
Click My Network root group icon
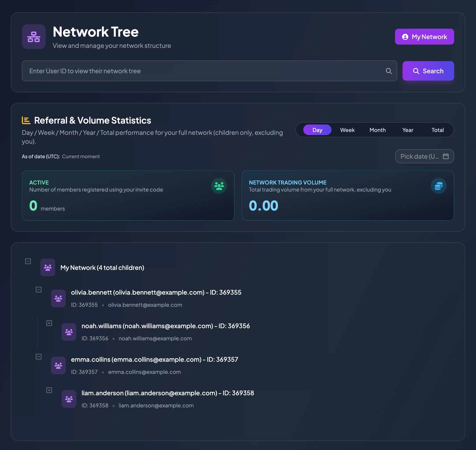(48, 267)
